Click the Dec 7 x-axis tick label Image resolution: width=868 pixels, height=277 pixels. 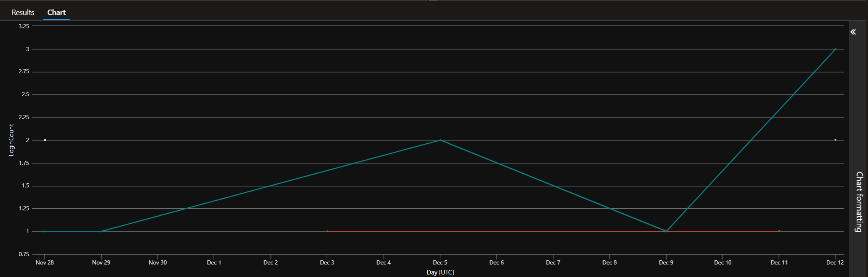[x=553, y=262]
